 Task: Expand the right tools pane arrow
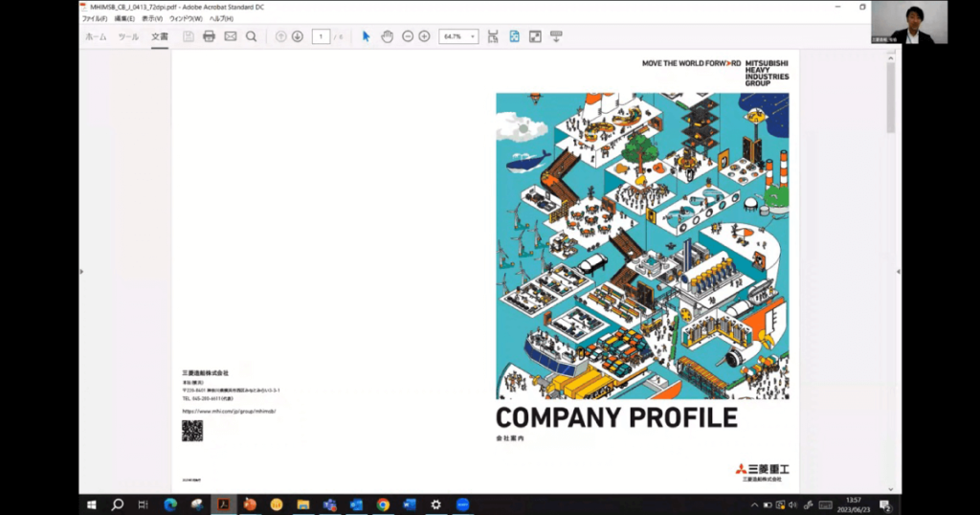click(898, 272)
